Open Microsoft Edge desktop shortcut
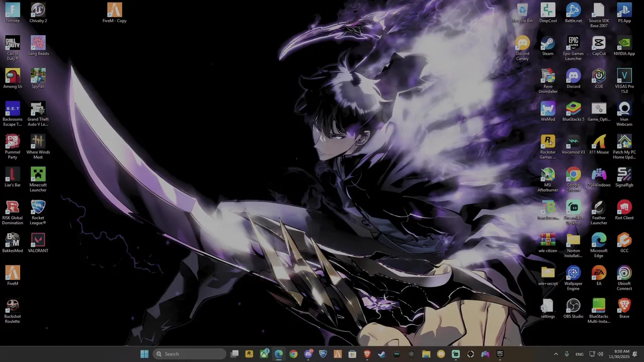Viewport: 644px width, 362px height. [599, 245]
